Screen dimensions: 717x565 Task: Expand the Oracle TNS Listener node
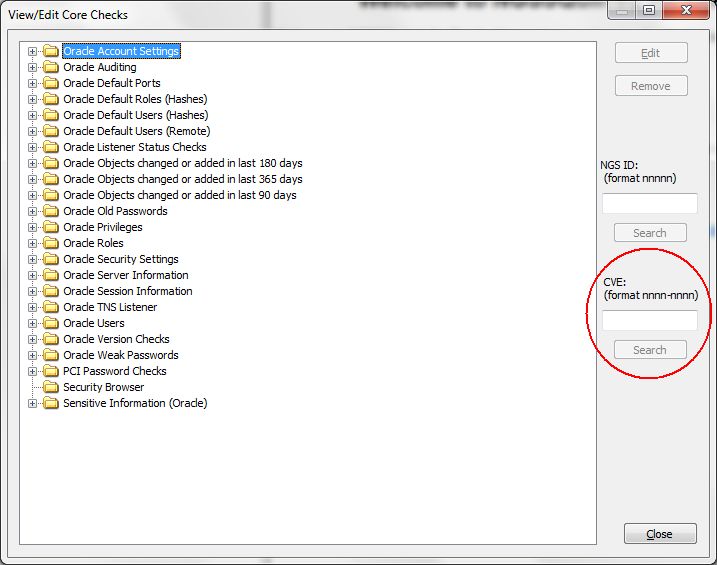coord(32,307)
